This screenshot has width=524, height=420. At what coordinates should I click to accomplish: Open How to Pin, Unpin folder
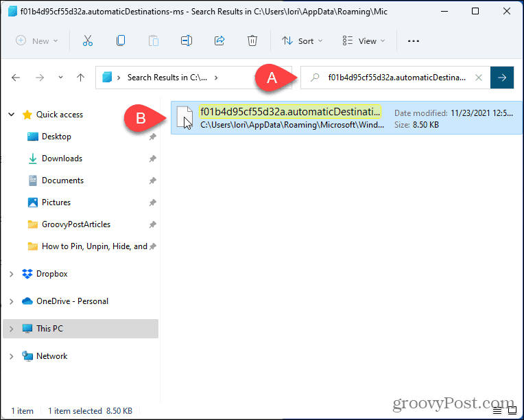pos(94,246)
